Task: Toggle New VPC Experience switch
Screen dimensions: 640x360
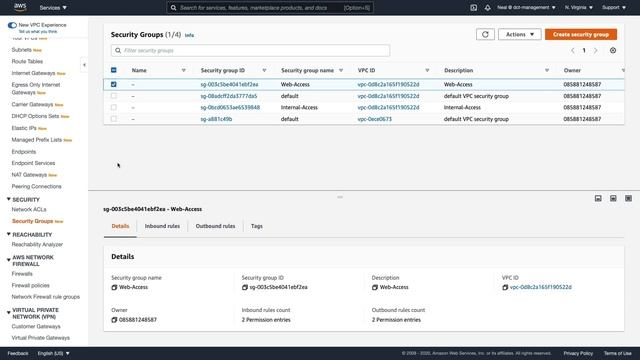Action: [x=12, y=25]
